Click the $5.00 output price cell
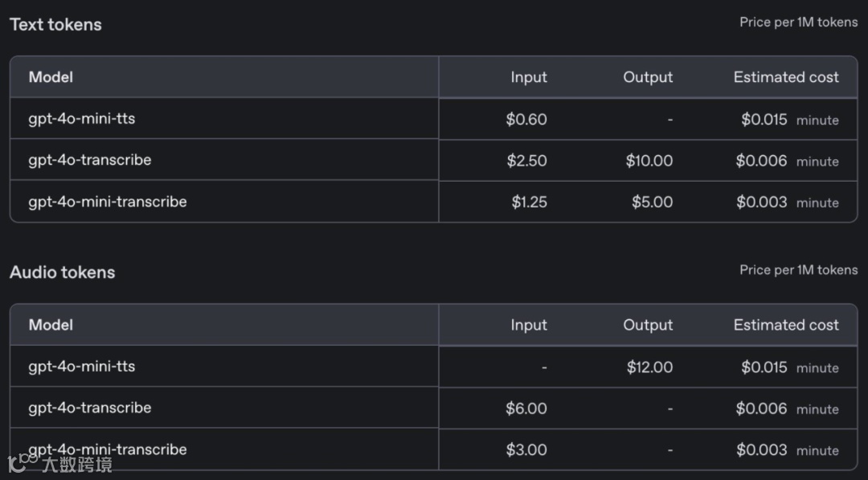868x480 pixels. 652,202
